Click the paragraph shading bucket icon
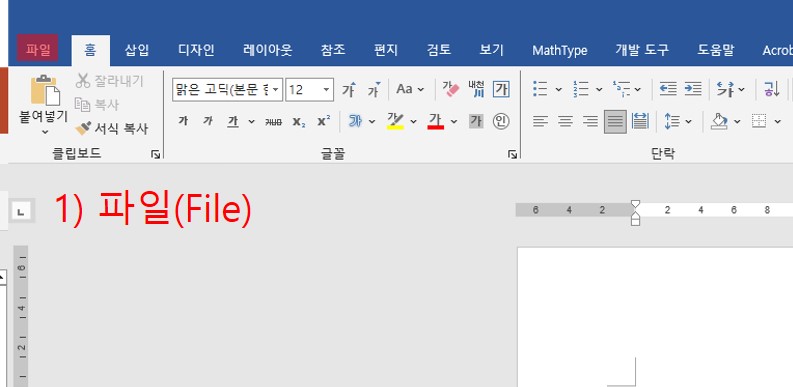This screenshot has height=387, width=793. (718, 121)
